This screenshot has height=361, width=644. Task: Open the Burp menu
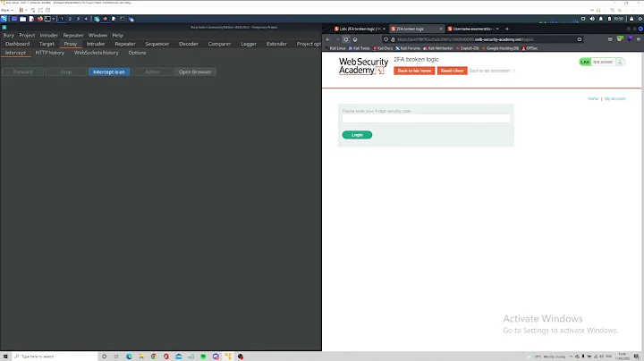tap(9, 35)
